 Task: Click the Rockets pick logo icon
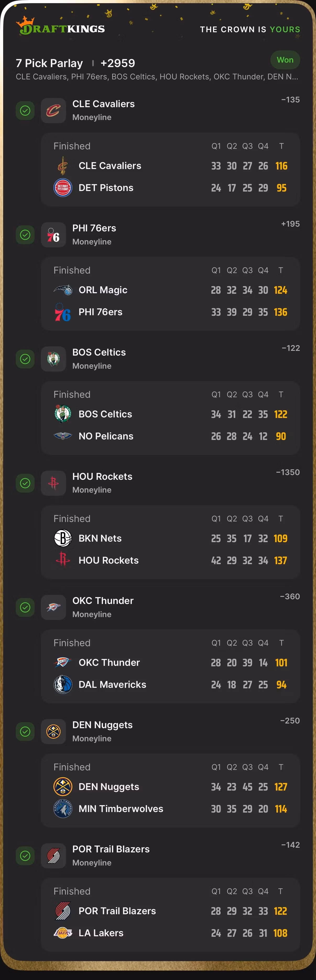tap(53, 483)
